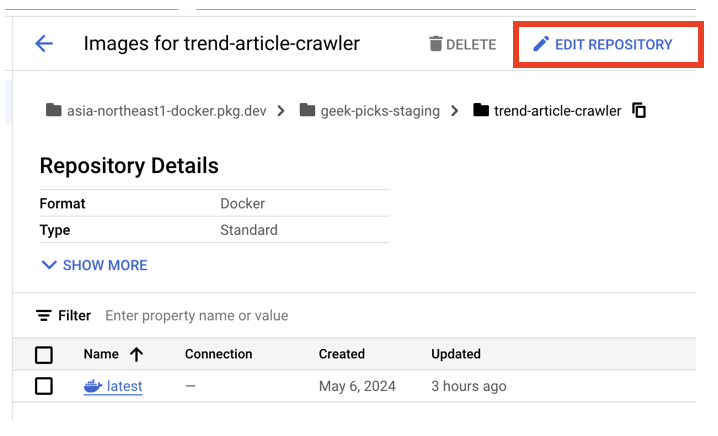
Task: Copy the repository path with the copy icon
Action: (640, 110)
